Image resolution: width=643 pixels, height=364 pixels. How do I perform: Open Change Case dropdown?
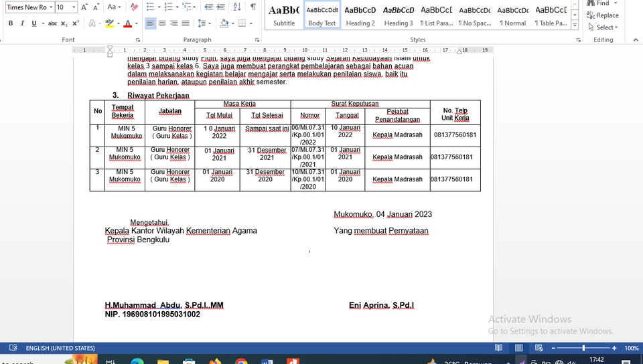(x=114, y=7)
